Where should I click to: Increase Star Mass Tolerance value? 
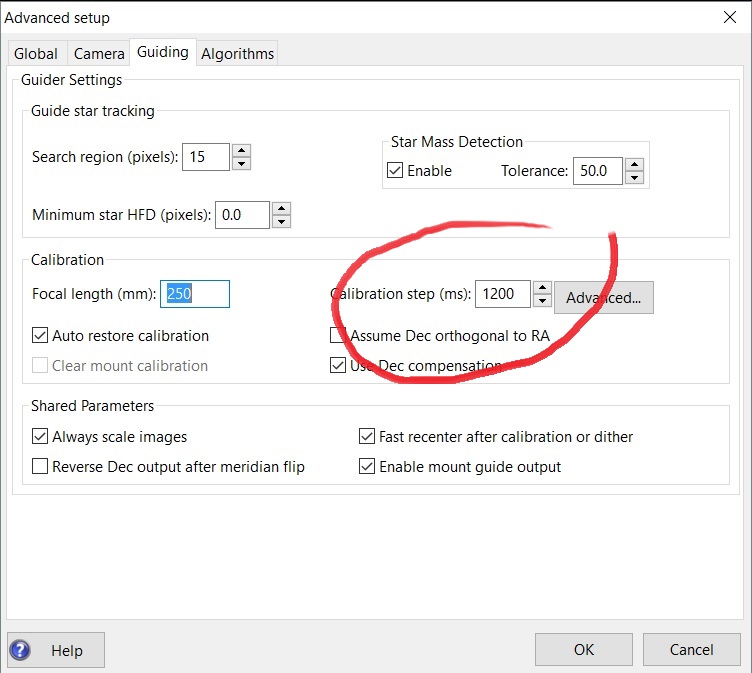[x=634, y=164]
